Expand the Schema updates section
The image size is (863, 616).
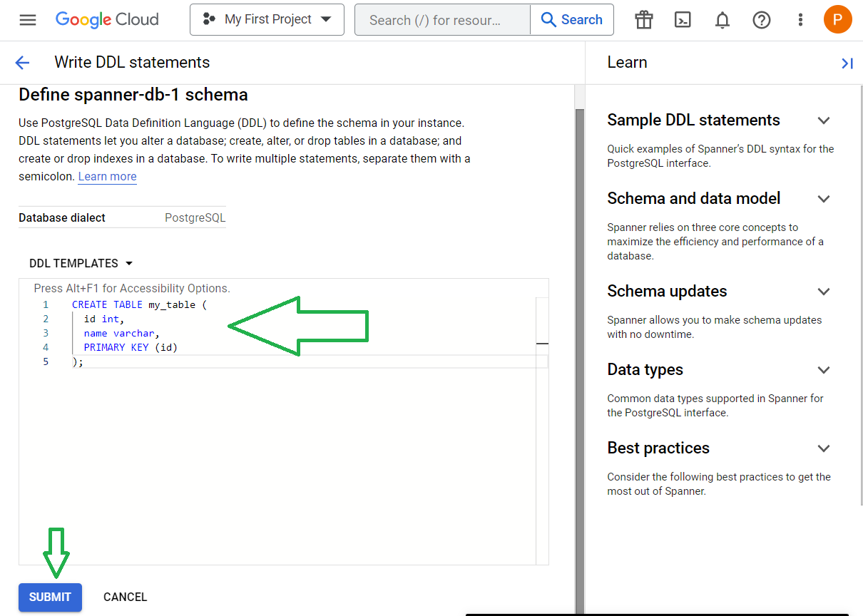(824, 292)
